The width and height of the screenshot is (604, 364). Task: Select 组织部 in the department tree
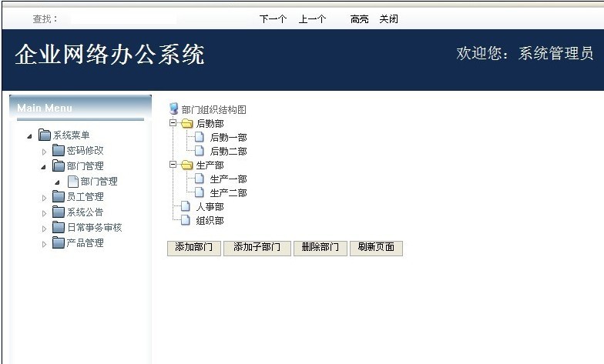210,221
